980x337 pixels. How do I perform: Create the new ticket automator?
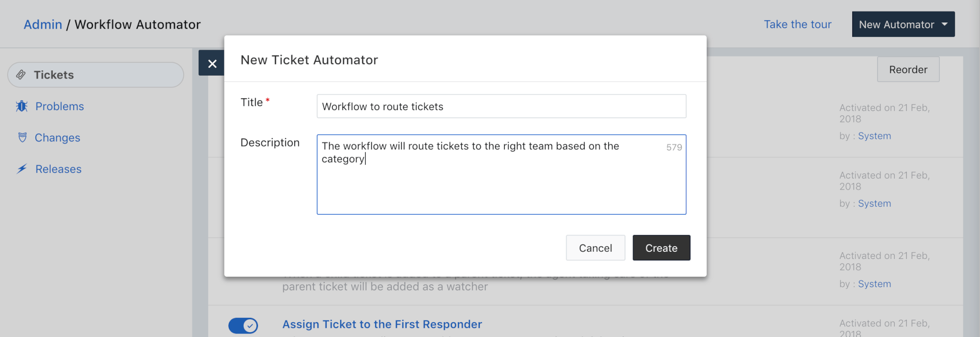(x=661, y=247)
